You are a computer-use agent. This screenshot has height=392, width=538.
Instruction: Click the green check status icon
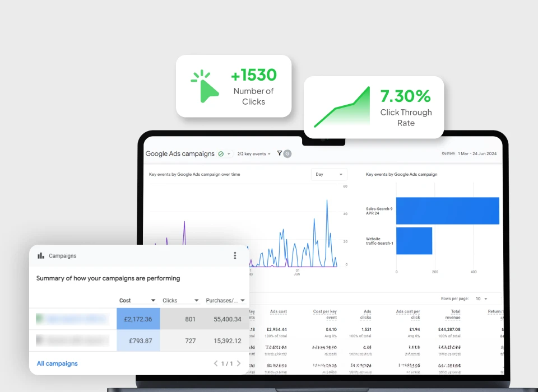tap(221, 154)
